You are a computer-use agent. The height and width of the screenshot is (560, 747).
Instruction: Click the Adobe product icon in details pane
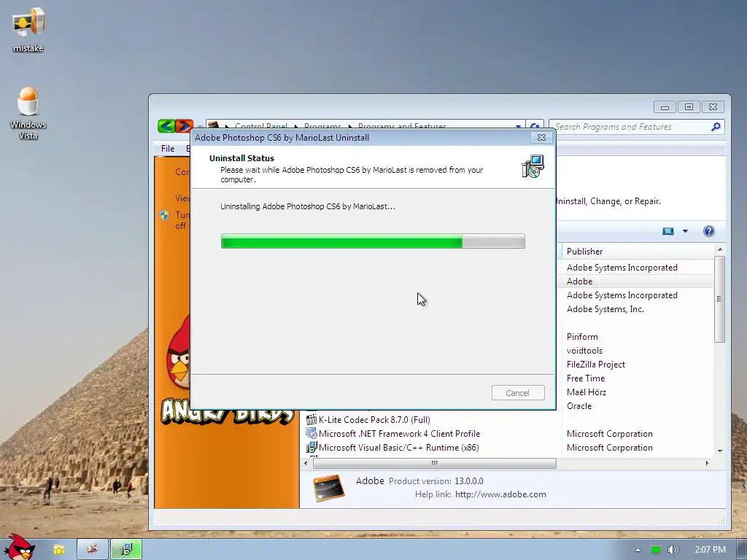(329, 488)
